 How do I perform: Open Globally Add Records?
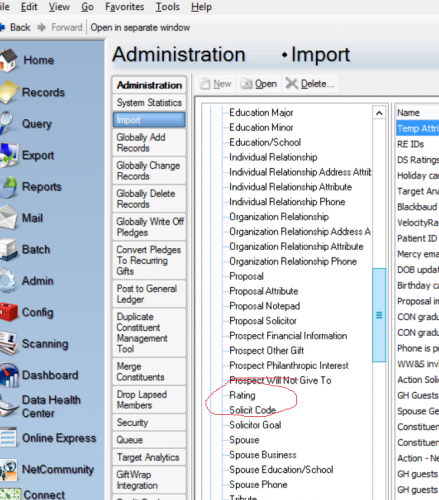click(x=149, y=143)
